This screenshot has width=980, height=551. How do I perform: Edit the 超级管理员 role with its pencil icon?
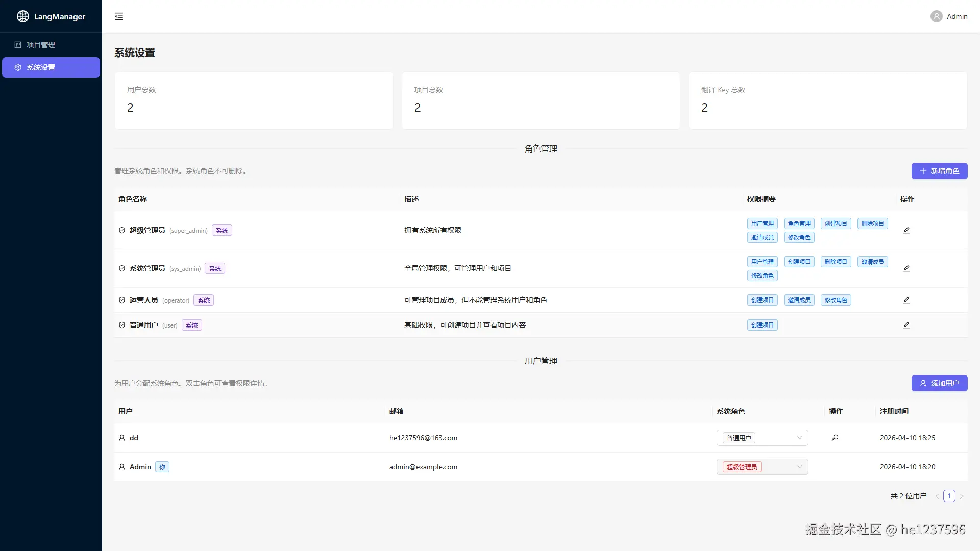906,230
